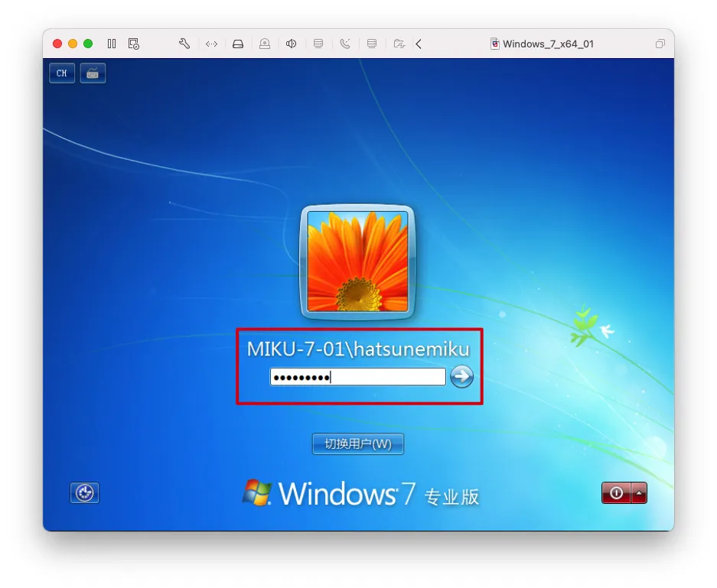Click the phone Bluetooth device icon
Image resolution: width=717 pixels, height=588 pixels.
[x=345, y=44]
